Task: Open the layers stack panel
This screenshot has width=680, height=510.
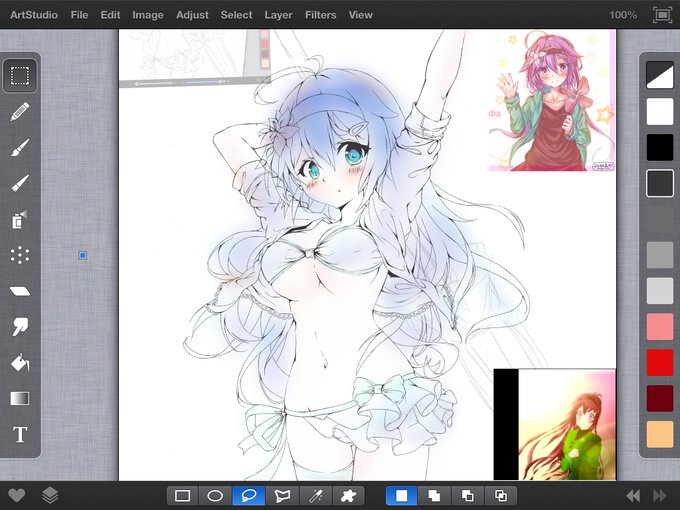Action: pos(50,495)
